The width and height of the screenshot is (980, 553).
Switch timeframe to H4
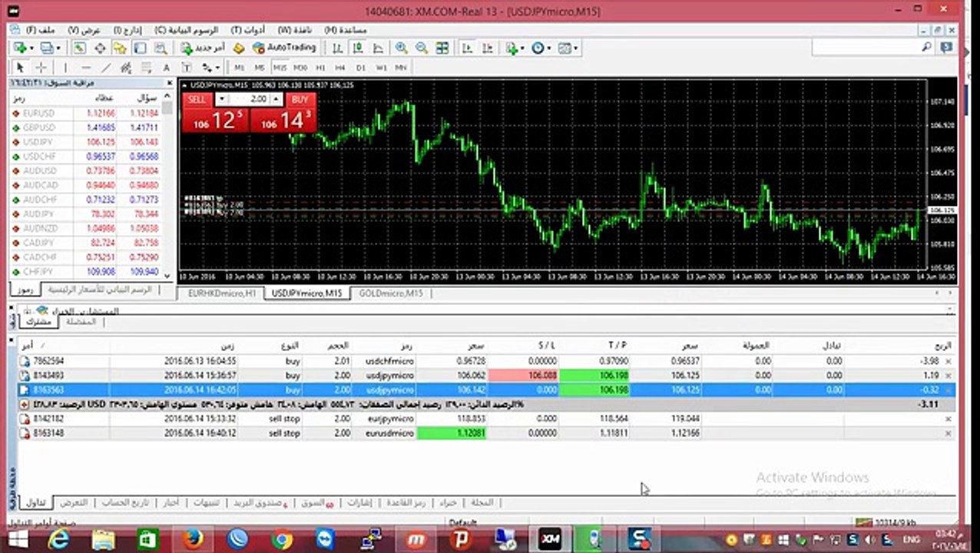[x=339, y=68]
